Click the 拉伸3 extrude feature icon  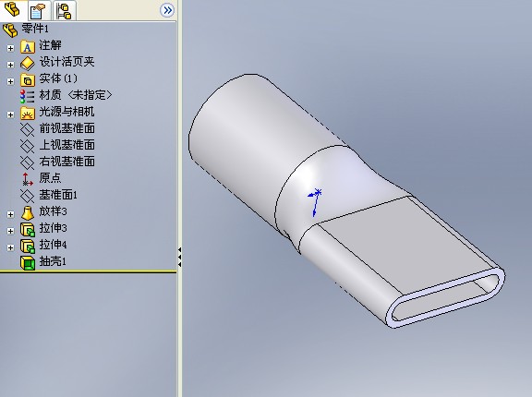tap(28, 230)
